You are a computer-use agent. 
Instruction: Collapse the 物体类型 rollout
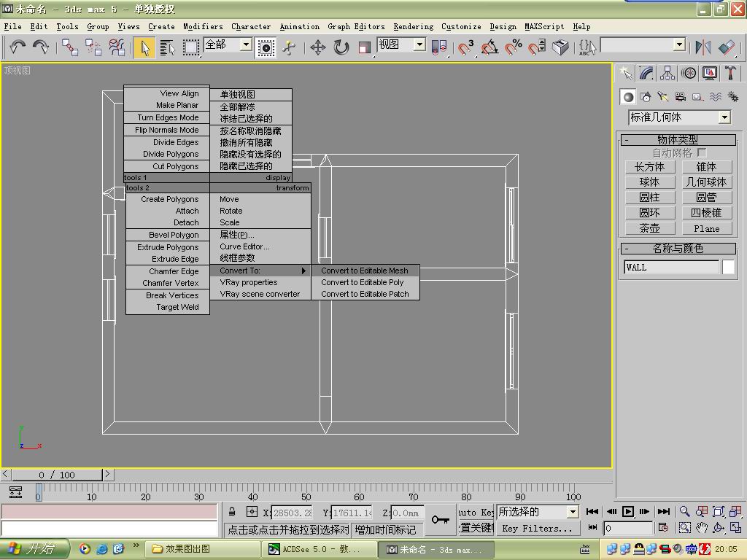[677, 139]
